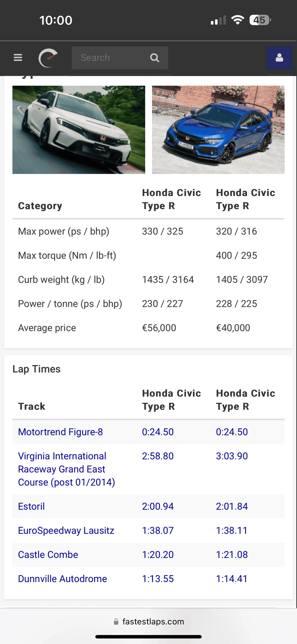Tap the cellular signal bars icon
The width and height of the screenshot is (297, 644).
tap(218, 20)
